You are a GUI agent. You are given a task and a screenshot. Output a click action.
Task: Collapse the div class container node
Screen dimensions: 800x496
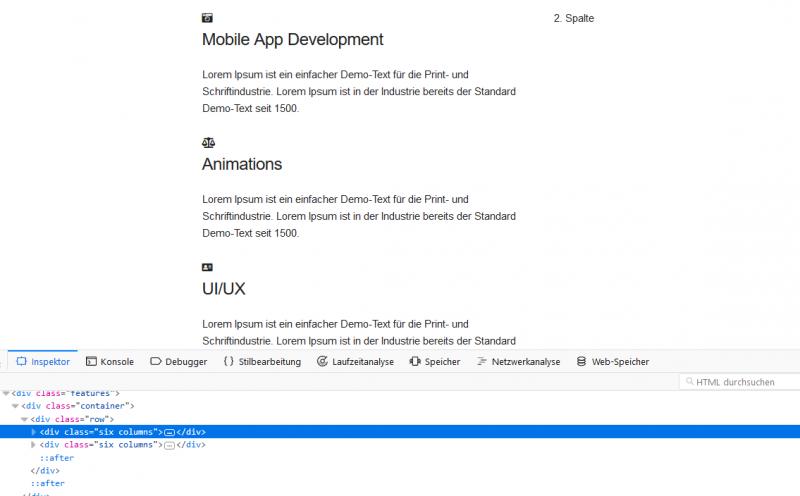click(15, 406)
